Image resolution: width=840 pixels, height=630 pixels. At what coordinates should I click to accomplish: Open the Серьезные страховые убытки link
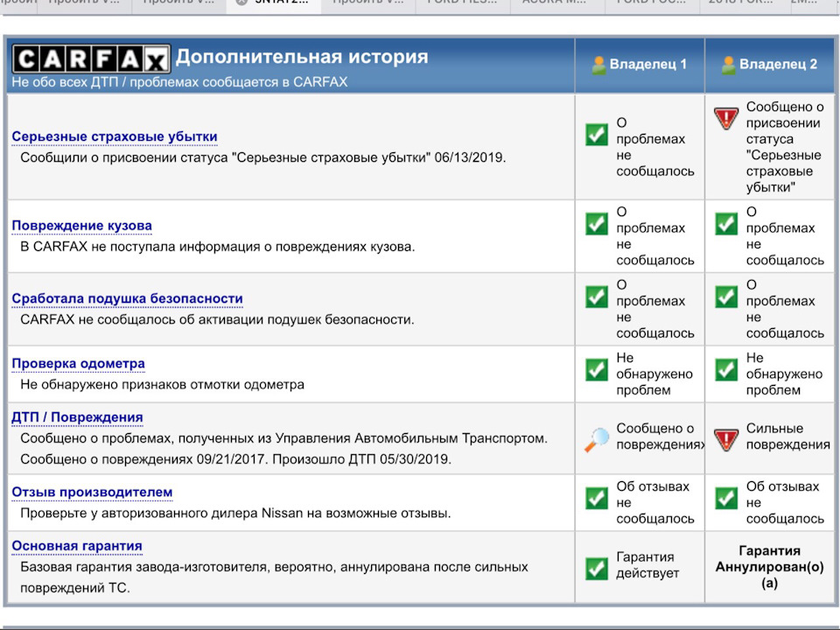coord(115,136)
